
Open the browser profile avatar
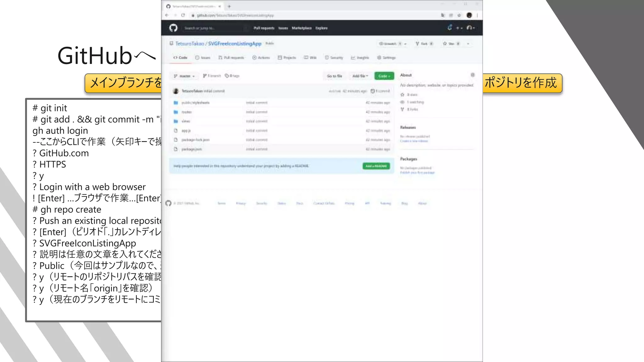click(x=469, y=15)
